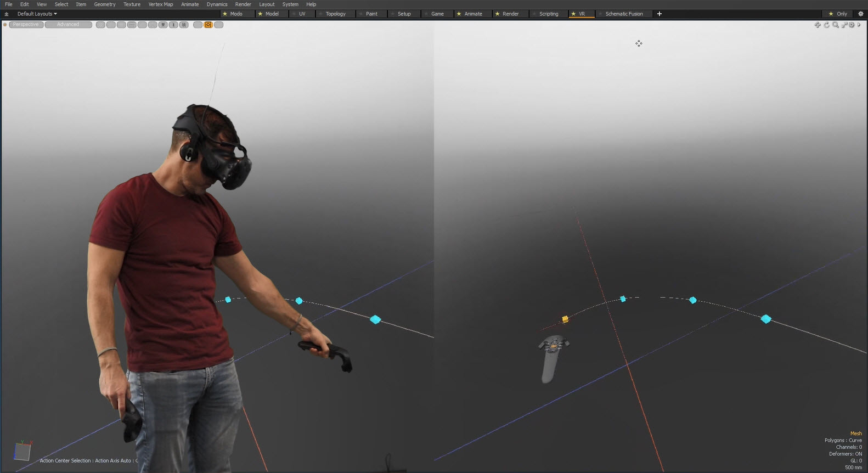Toggle the star on the Modo tab

coord(225,14)
